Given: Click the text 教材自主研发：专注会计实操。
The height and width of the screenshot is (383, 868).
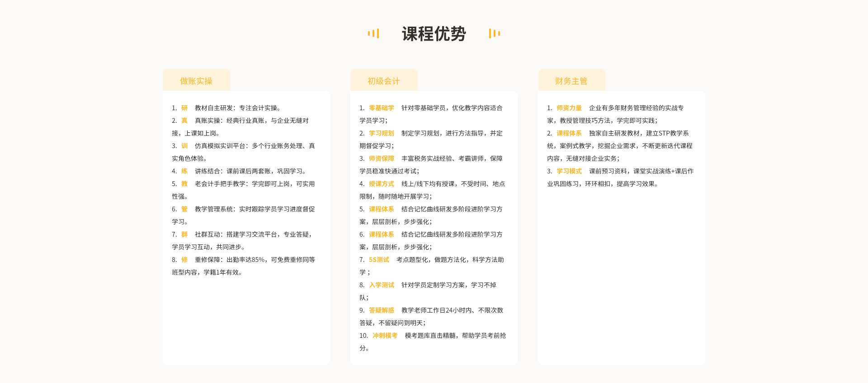Looking at the screenshot, I should click(x=239, y=108).
